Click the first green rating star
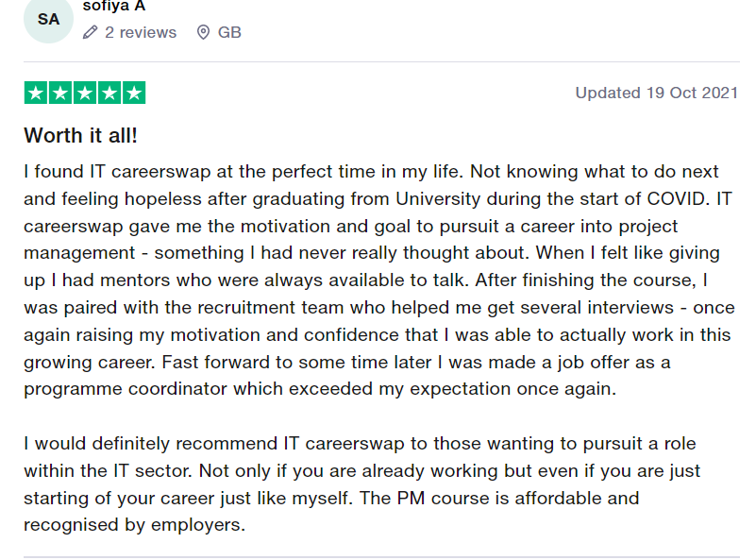 click(x=36, y=93)
